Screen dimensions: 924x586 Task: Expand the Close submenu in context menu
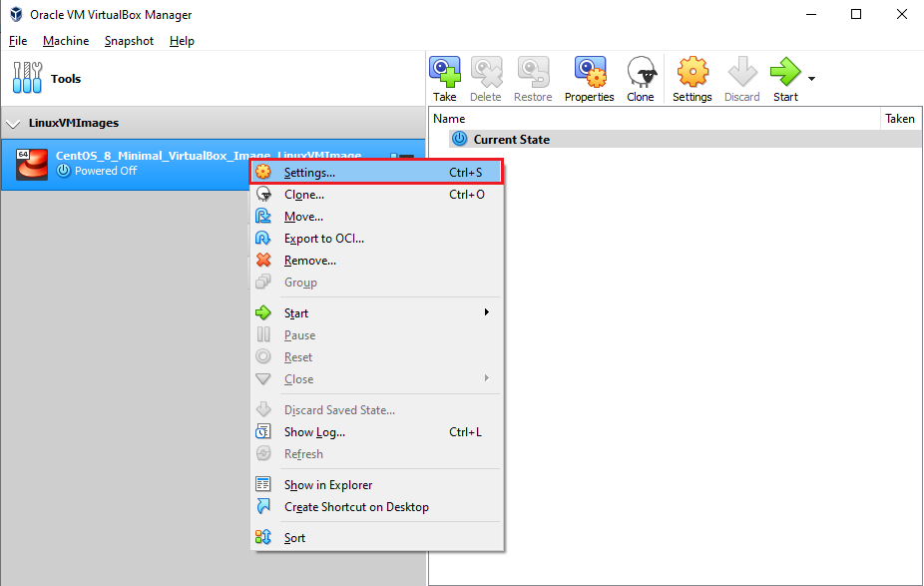pyautogui.click(x=376, y=379)
